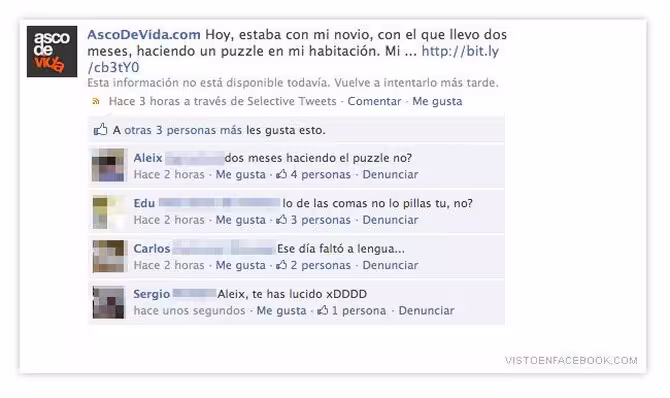This screenshot has width=670, height=398.
Task: Click thumbs-up icon next to 1 persona
Action: pos(323,310)
